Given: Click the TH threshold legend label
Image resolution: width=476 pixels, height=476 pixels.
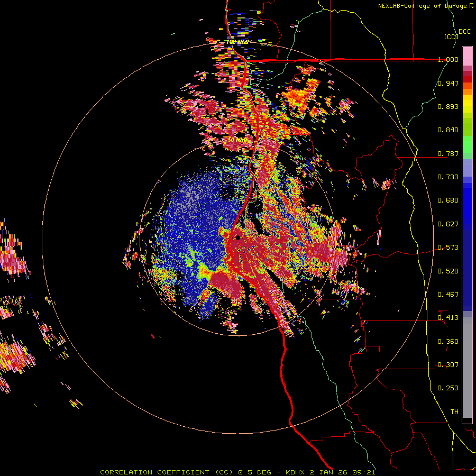Looking at the screenshot, I should pyautogui.click(x=454, y=412).
